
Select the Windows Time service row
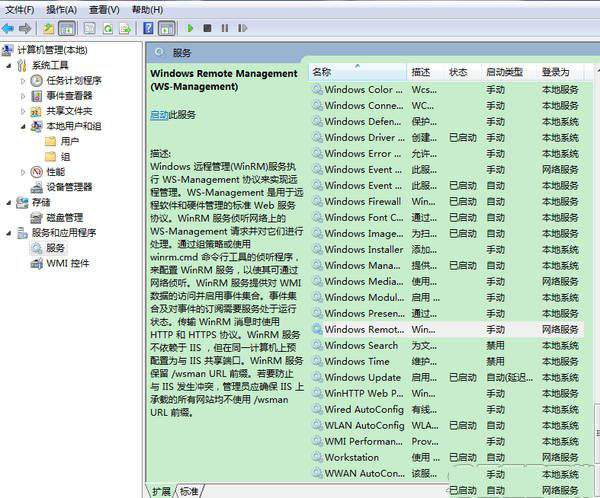pos(448,362)
